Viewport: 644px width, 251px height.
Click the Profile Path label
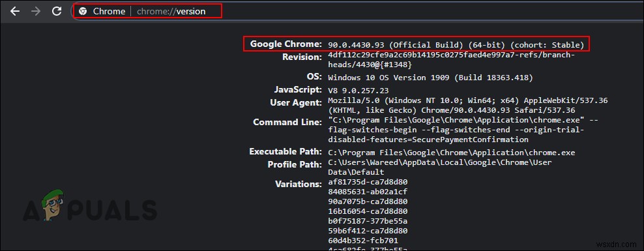295,164
